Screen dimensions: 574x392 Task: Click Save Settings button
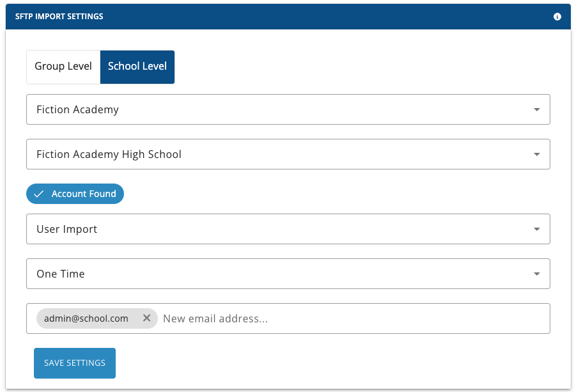coord(75,363)
